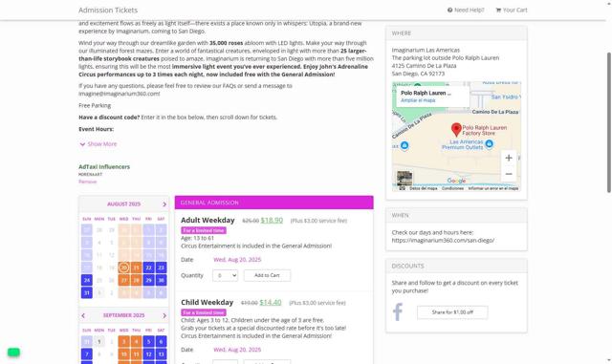This screenshot has height=364, width=612.
Task: Select August 21 on the calendar
Action: click(x=136, y=268)
